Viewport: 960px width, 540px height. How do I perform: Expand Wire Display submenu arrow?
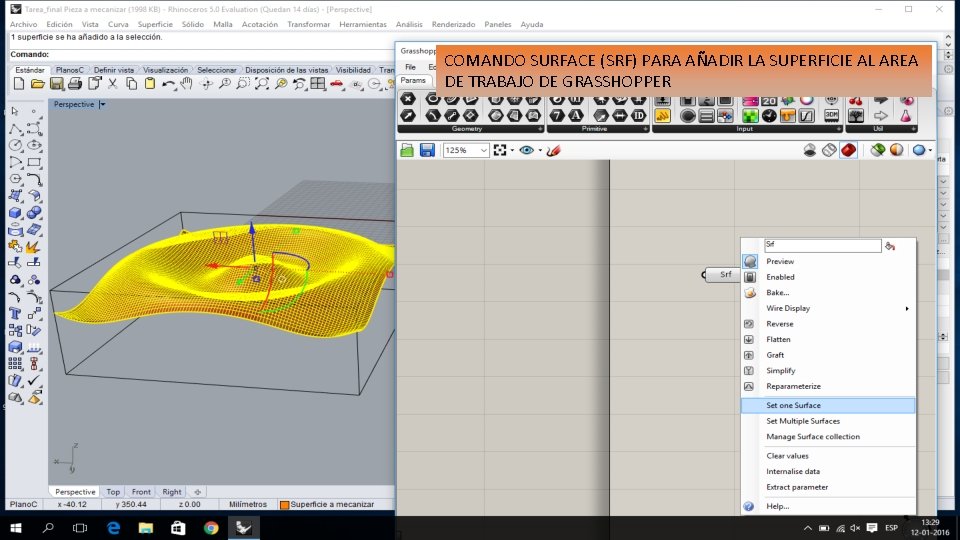coord(907,309)
